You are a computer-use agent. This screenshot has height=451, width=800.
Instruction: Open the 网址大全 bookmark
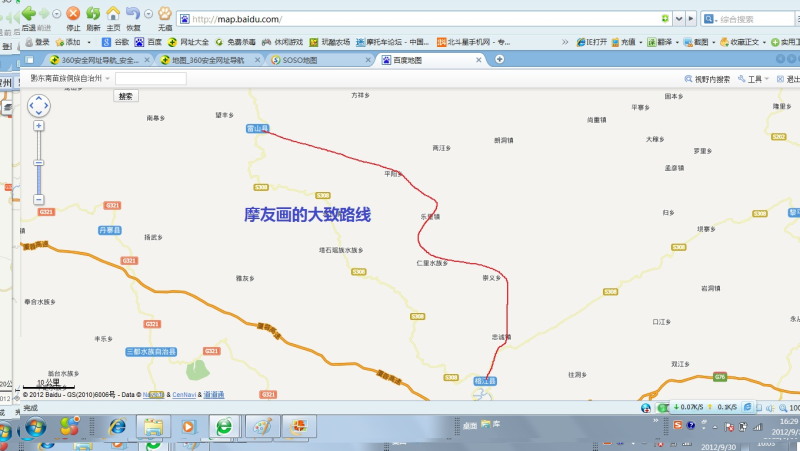click(x=188, y=42)
